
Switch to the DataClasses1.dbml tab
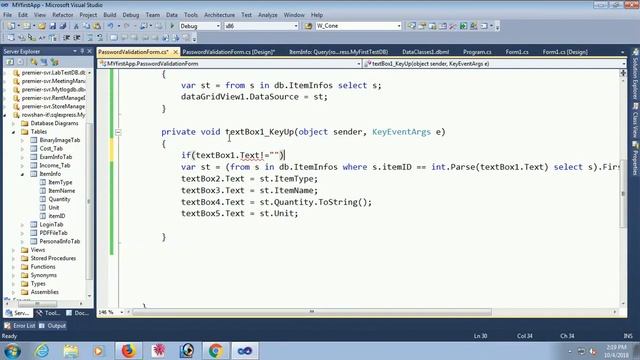[425, 52]
